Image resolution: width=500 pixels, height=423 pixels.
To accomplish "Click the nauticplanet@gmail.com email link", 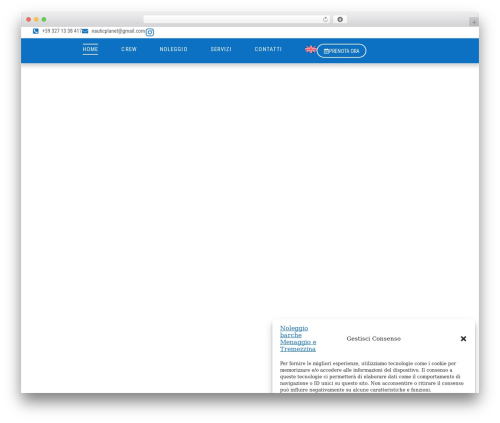I will [x=118, y=31].
